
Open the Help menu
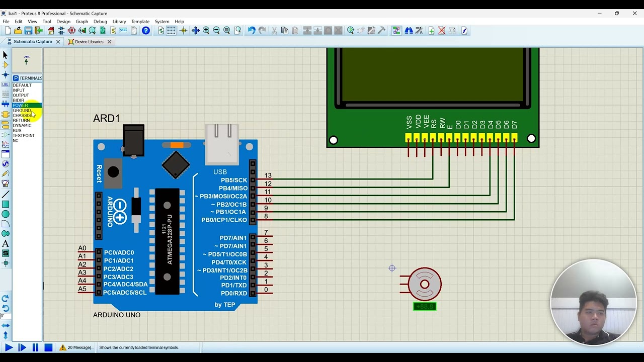(x=179, y=22)
